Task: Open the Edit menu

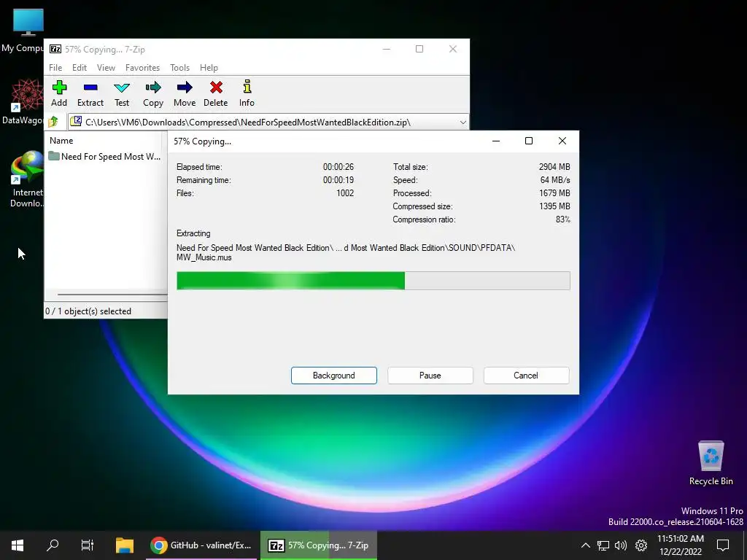Action: point(79,68)
